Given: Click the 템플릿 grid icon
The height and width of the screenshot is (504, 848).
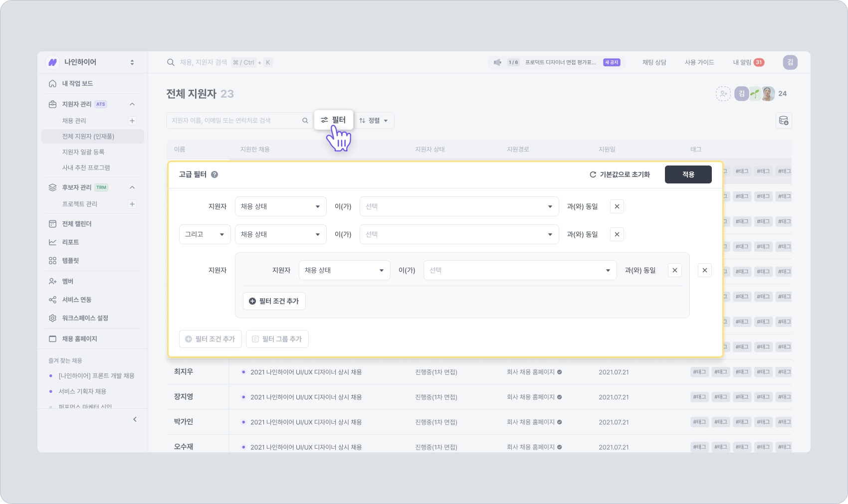Looking at the screenshot, I should click(x=52, y=261).
